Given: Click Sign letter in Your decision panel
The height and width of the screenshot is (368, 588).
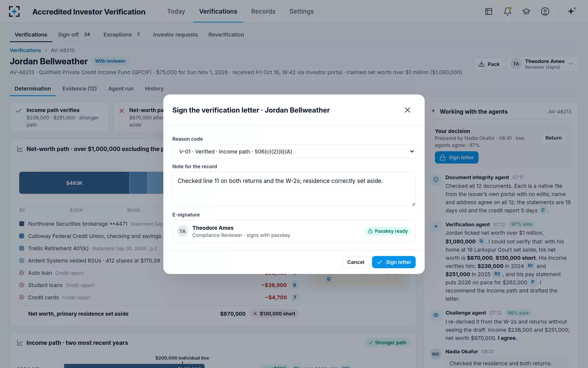Looking at the screenshot, I should 457,157.
